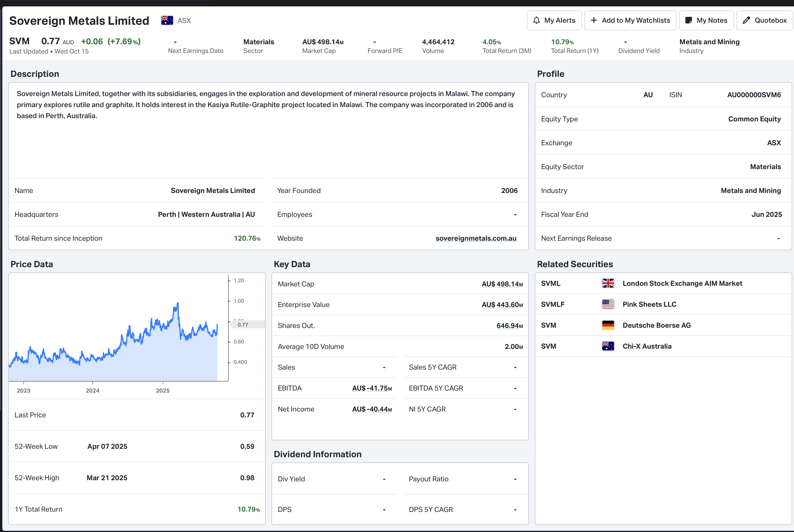Click German flag for Deutsche Boerse
Screen dimensions: 794x532
pyautogui.click(x=608, y=325)
